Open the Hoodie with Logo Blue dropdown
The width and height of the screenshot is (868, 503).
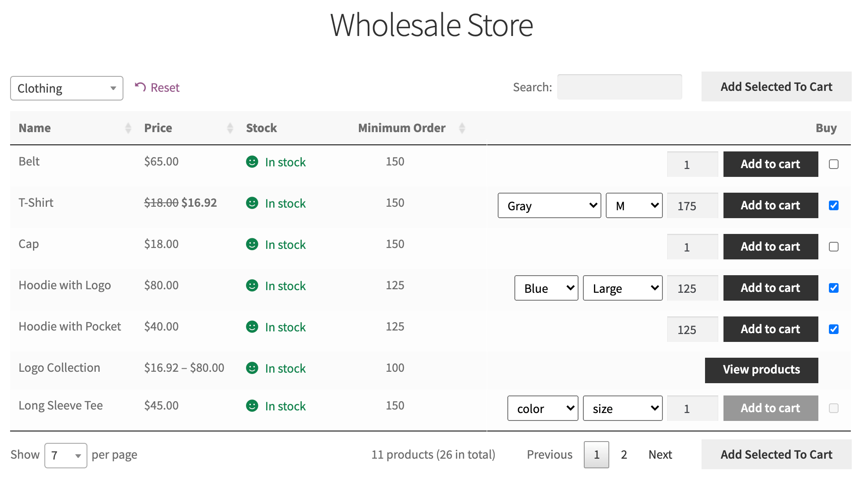point(546,288)
